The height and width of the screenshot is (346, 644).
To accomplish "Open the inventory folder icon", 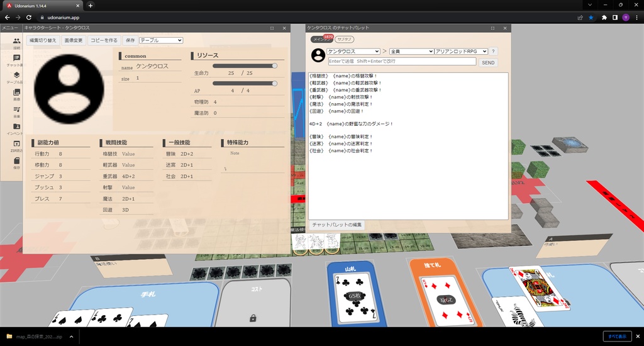I will point(16,126).
